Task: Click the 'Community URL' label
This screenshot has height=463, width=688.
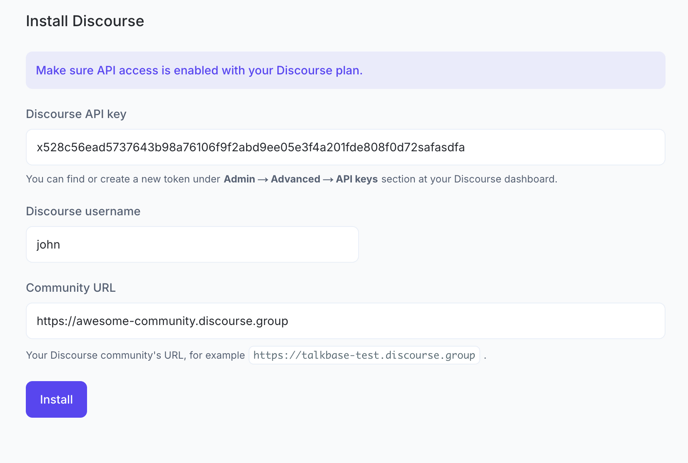Action: 71,287
